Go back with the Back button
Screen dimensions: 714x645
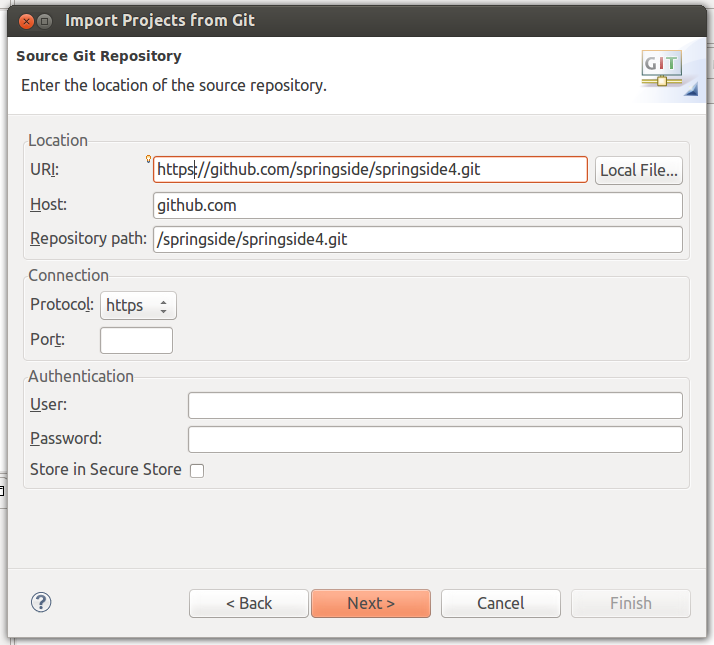click(x=249, y=603)
